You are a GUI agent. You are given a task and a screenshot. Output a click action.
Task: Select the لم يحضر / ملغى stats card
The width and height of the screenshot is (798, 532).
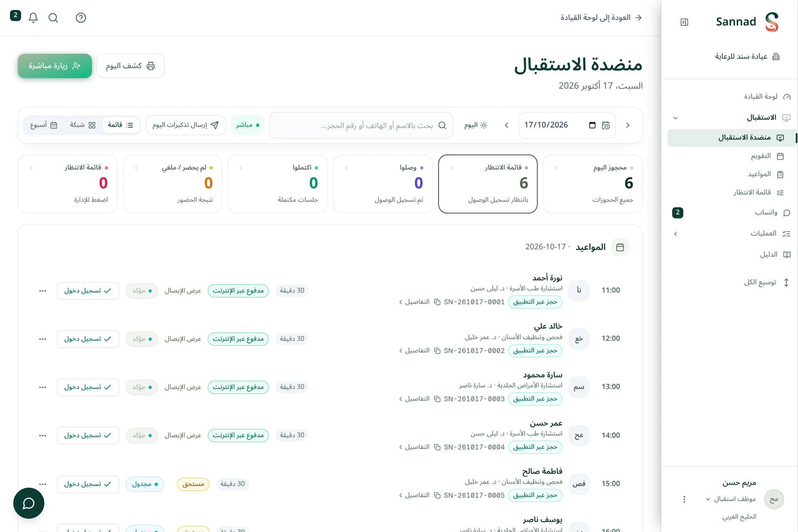coord(172,184)
